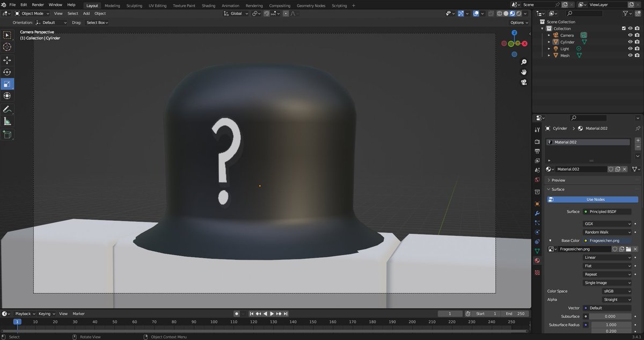Toggle Cylinder render visibility in outliner
Image resolution: width=644 pixels, height=340 pixels.
click(x=637, y=42)
